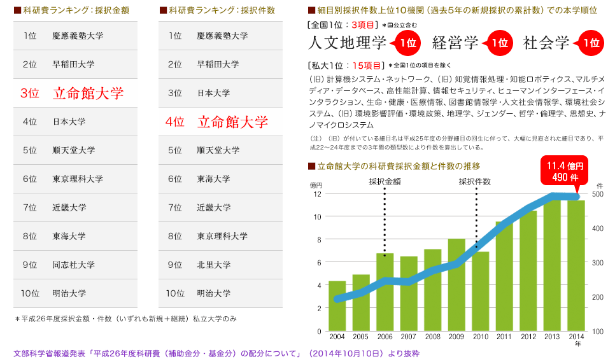Click the red callout 11.4億円 490件
Image resolution: width=615 pixels, height=364 pixels.
coord(565,171)
